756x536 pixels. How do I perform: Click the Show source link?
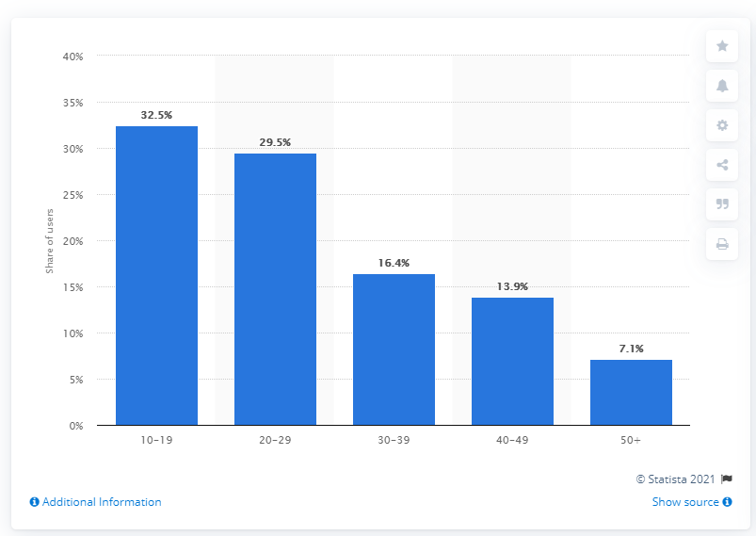(685, 502)
